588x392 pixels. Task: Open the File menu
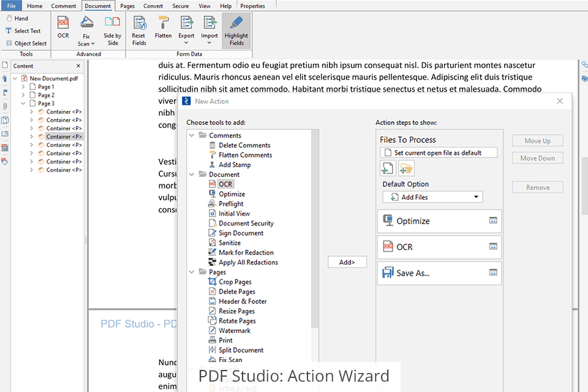tap(11, 6)
